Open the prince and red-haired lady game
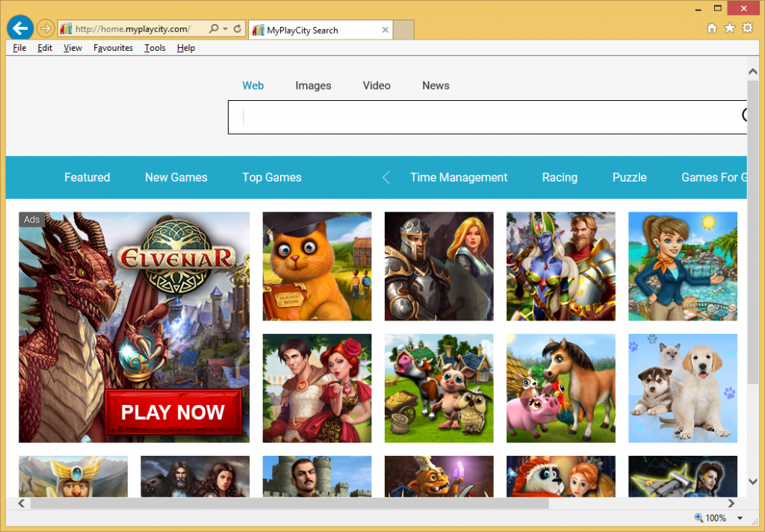The height and width of the screenshot is (532, 765). coord(317,388)
